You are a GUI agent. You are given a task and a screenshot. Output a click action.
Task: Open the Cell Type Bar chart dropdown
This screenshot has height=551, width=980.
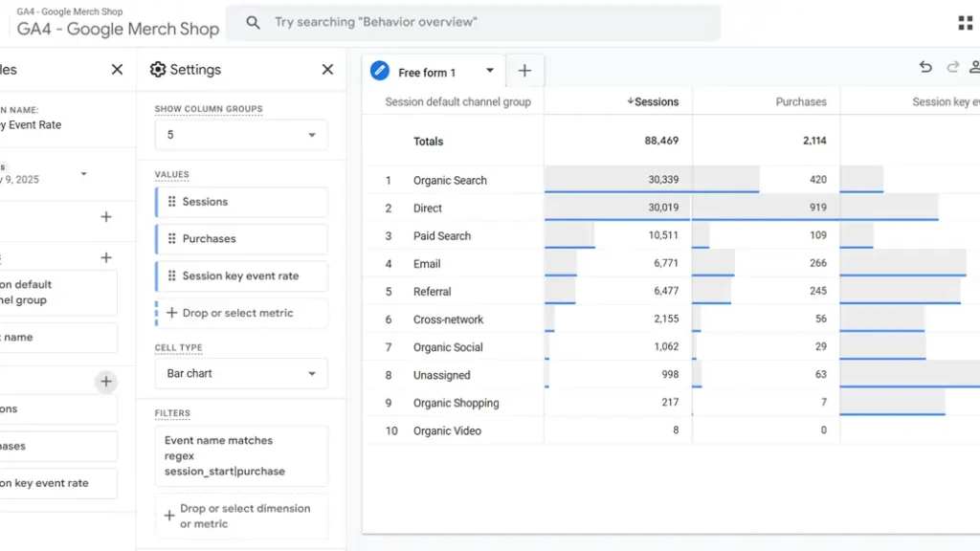point(241,373)
